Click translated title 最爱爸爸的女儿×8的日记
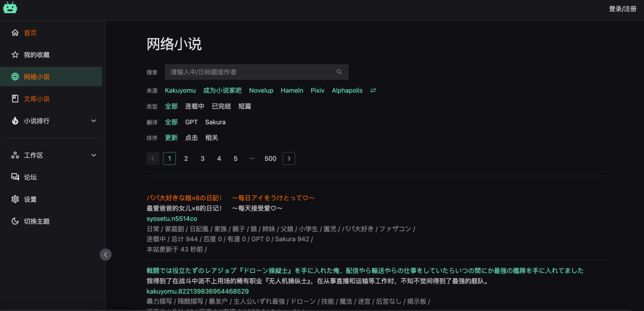Screen dimensions: 644x311 click(x=215, y=209)
